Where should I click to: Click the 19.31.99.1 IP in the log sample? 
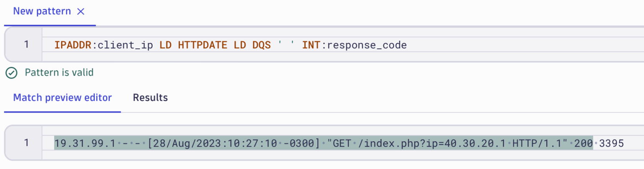coord(85,144)
